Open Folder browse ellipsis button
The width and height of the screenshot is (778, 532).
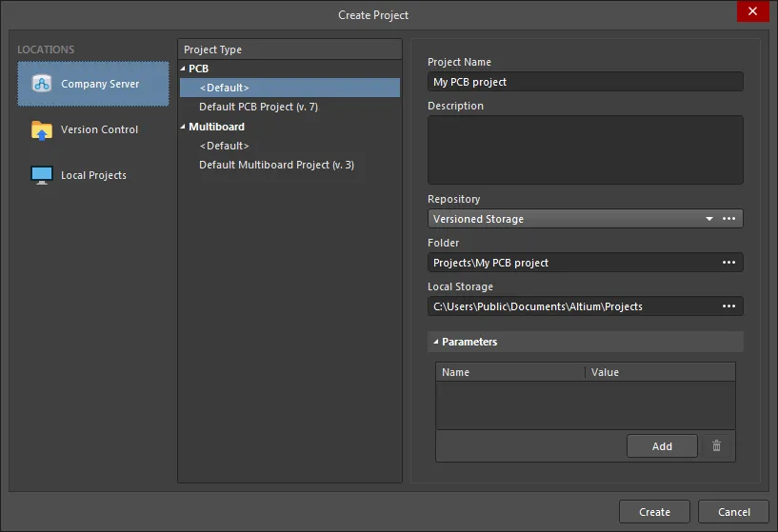coord(728,263)
